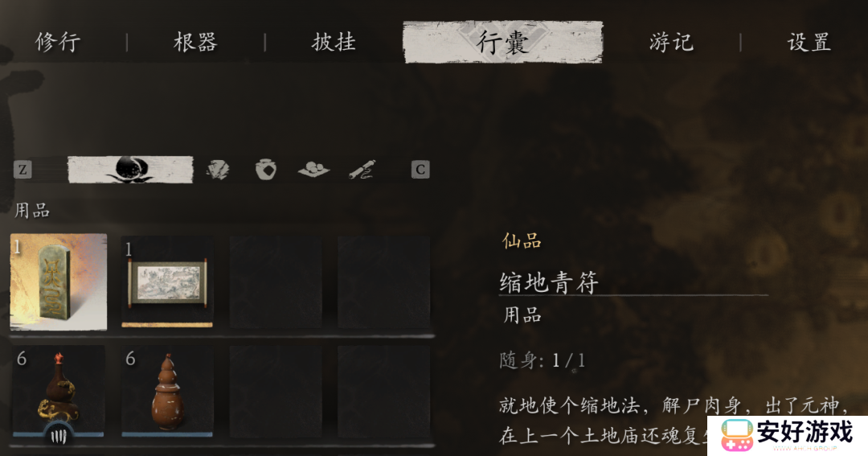Select the landscape painting scroll item

coord(167,282)
